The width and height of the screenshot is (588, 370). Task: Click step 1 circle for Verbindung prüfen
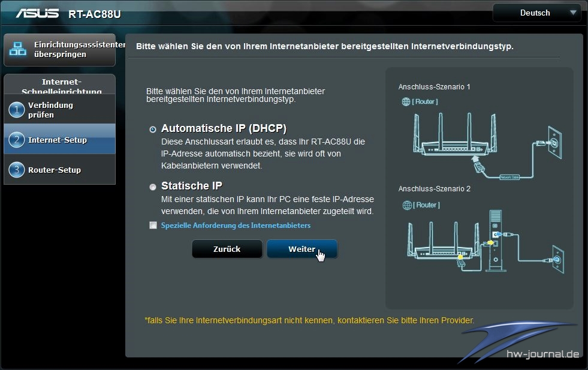tap(17, 110)
